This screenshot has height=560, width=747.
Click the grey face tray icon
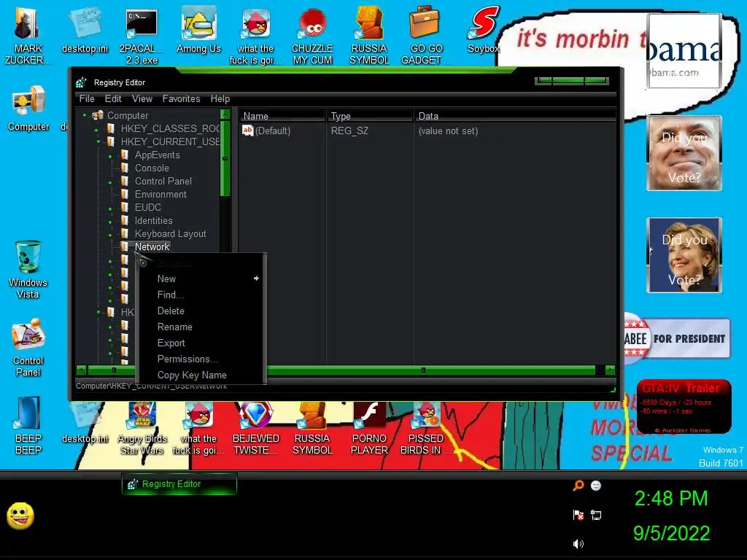click(596, 486)
